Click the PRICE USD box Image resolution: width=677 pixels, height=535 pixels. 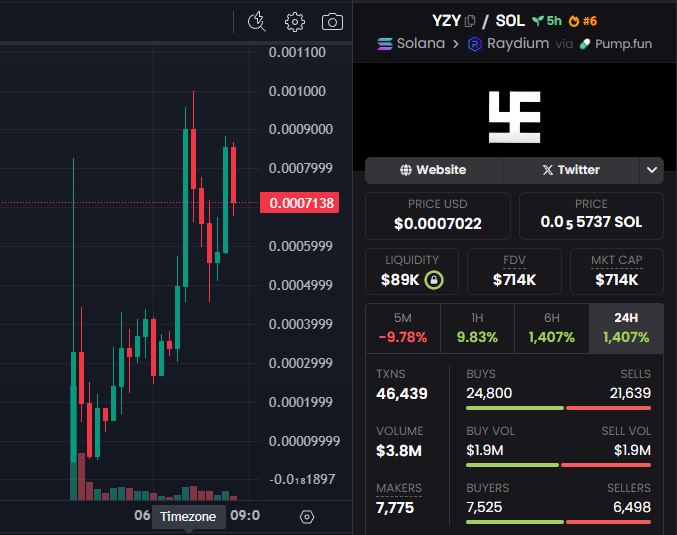(x=438, y=216)
